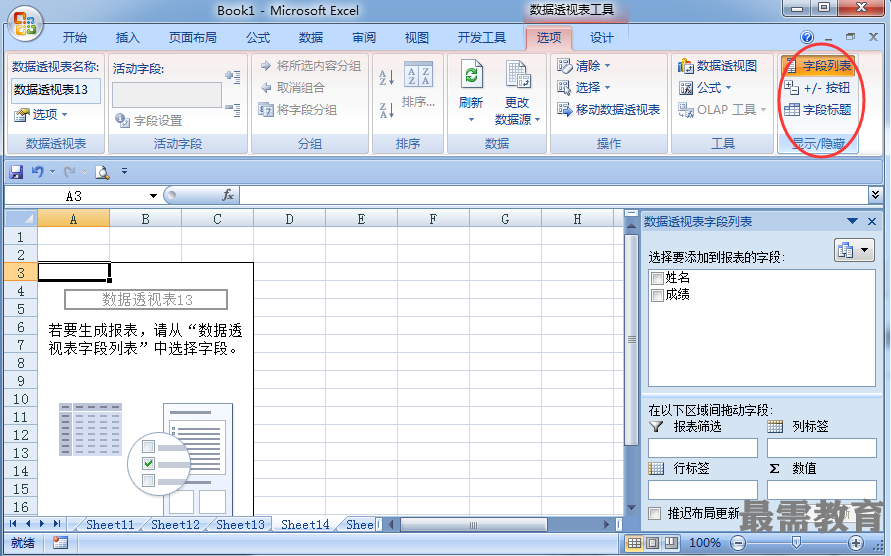
Task: Click PivotChart (数据透视图) tool
Action: pyautogui.click(x=717, y=66)
